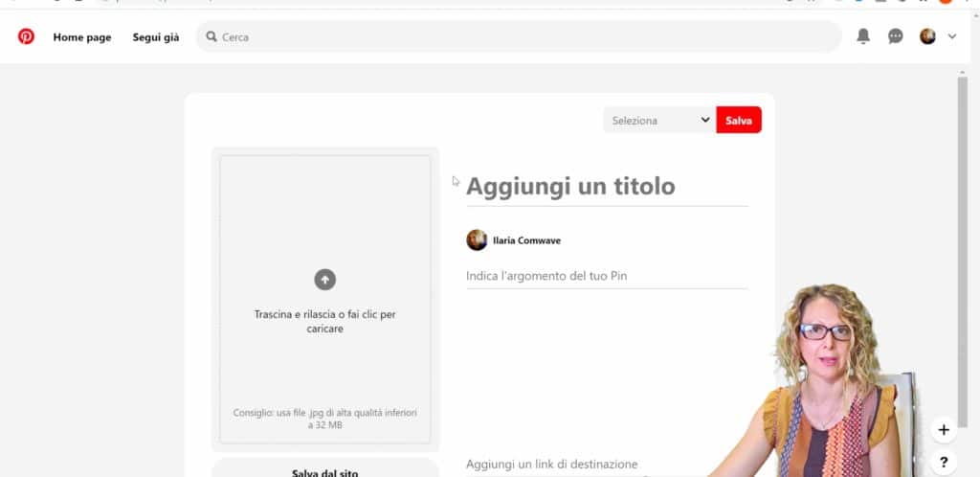
Task: Click the plus button at bottom right
Action: coord(944,430)
